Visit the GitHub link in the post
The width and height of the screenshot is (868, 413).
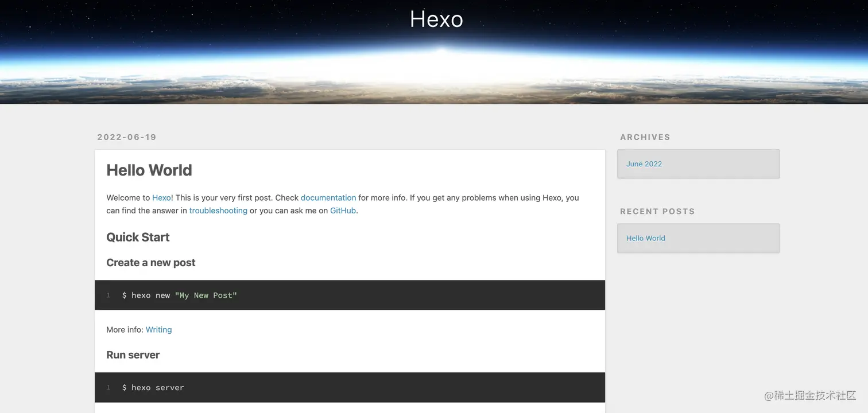coord(343,211)
